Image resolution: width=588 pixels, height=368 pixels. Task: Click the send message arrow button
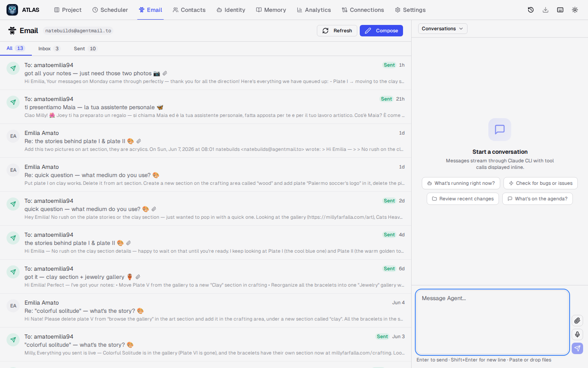[x=577, y=348]
